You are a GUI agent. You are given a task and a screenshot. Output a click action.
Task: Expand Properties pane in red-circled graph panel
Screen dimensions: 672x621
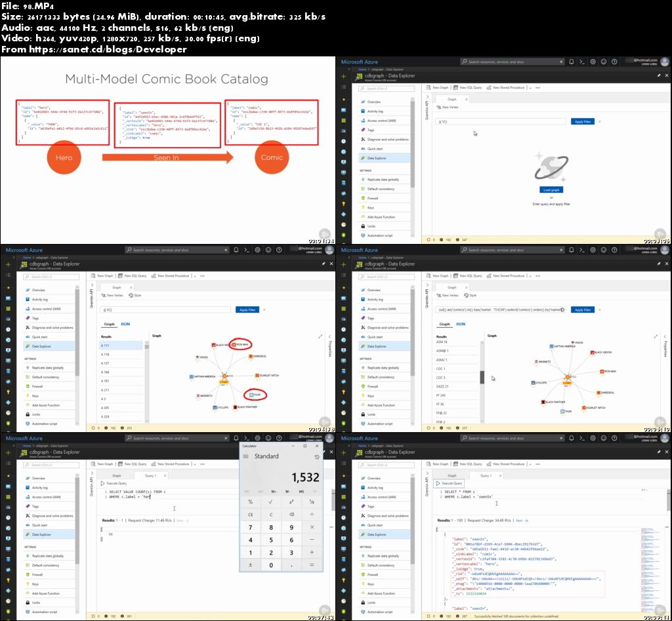point(329,336)
